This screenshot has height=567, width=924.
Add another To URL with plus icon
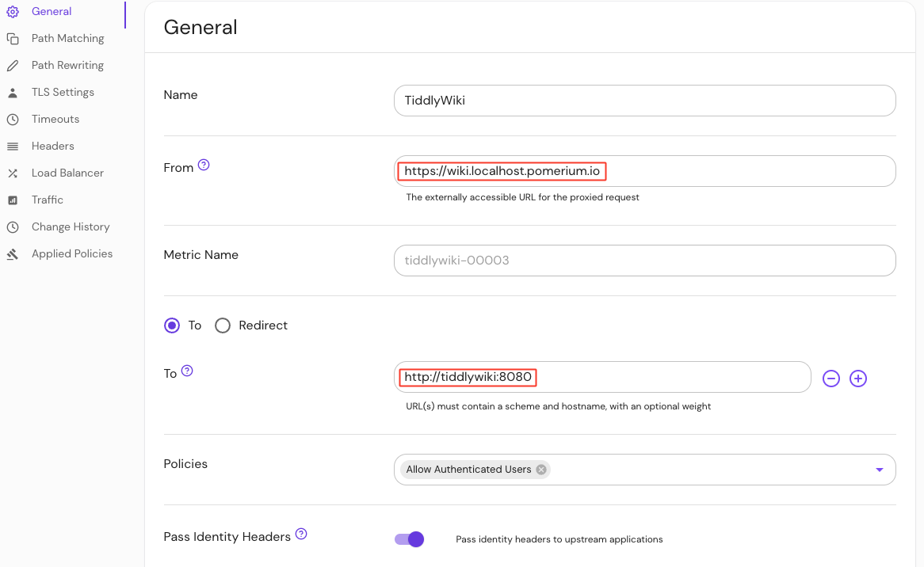pos(858,379)
